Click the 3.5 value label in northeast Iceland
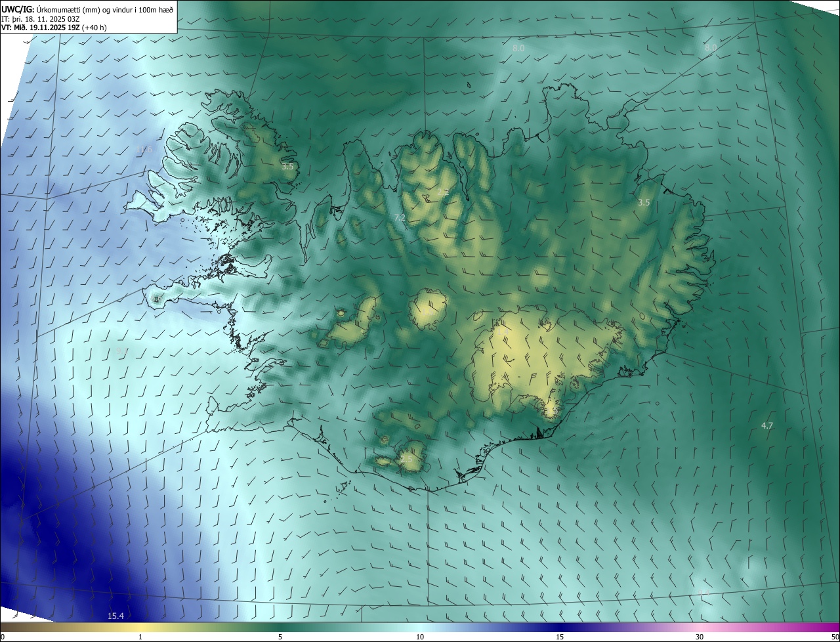The width and height of the screenshot is (840, 642). [644, 203]
